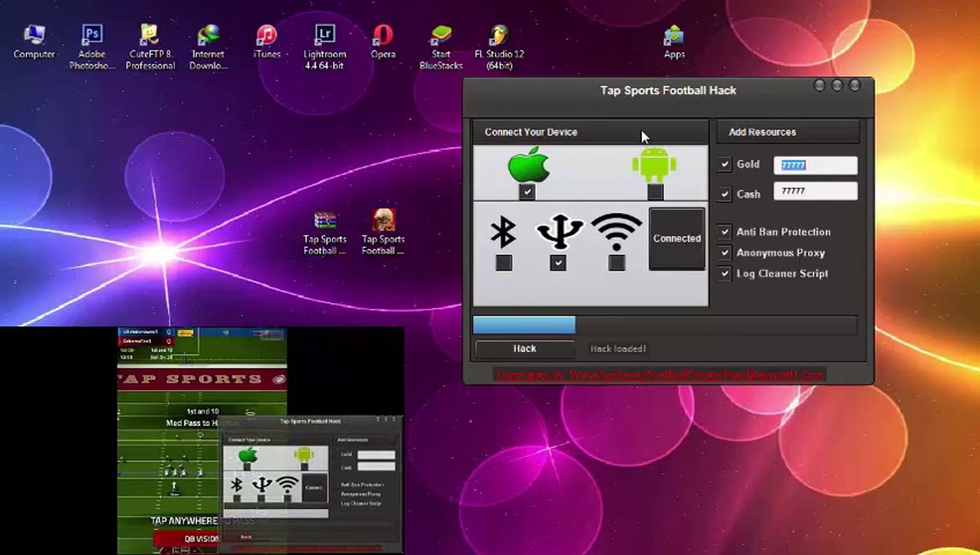Image resolution: width=980 pixels, height=555 pixels.
Task: Select the Opera browser desktop icon
Action: click(383, 42)
